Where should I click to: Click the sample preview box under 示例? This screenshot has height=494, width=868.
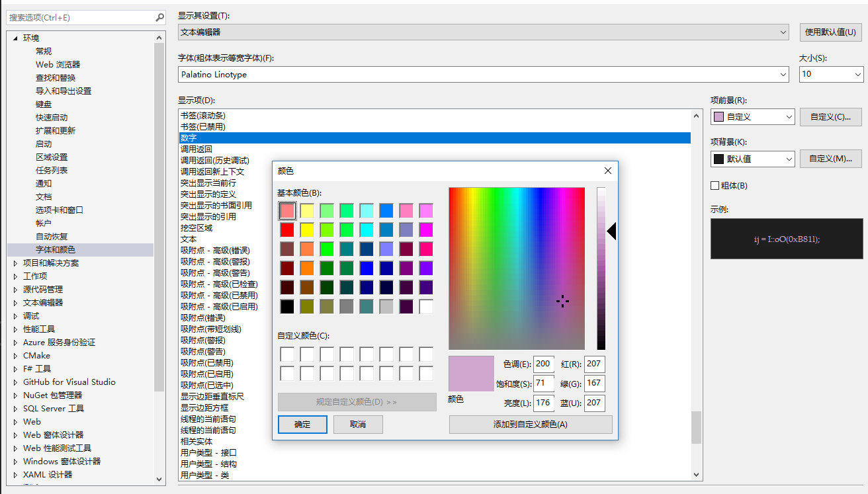[x=787, y=239]
